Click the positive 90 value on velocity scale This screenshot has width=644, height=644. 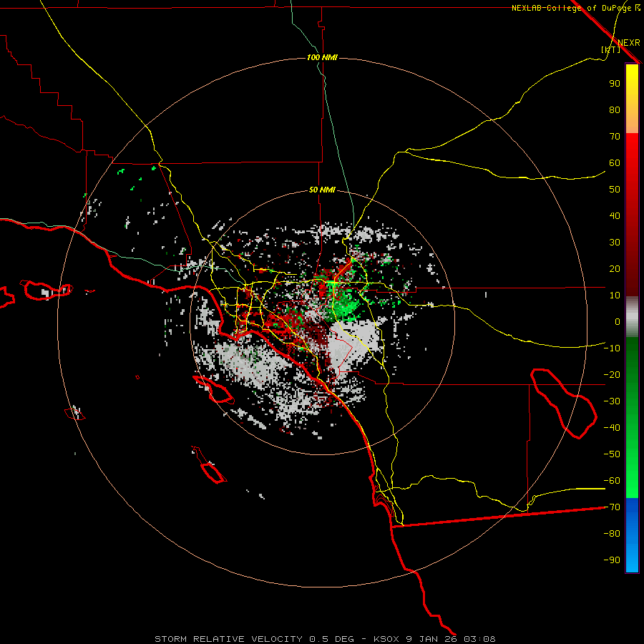point(615,84)
